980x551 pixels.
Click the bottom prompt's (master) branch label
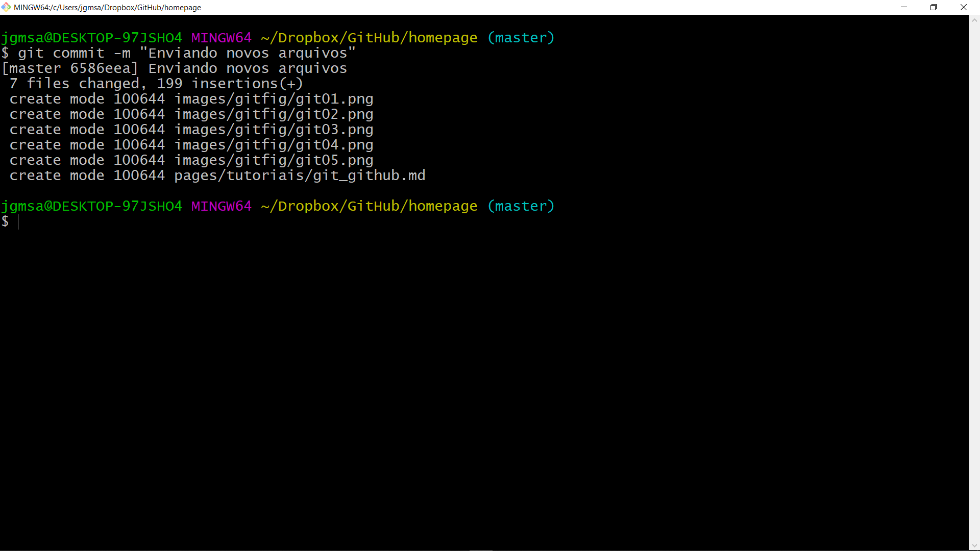coord(521,206)
